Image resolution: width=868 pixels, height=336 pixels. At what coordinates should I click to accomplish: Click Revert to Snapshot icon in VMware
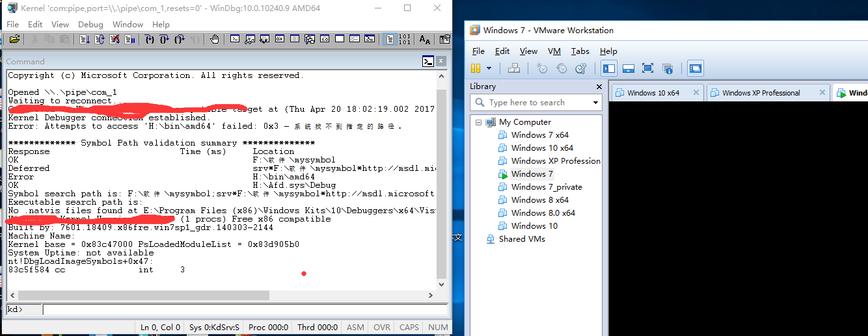coord(562,68)
